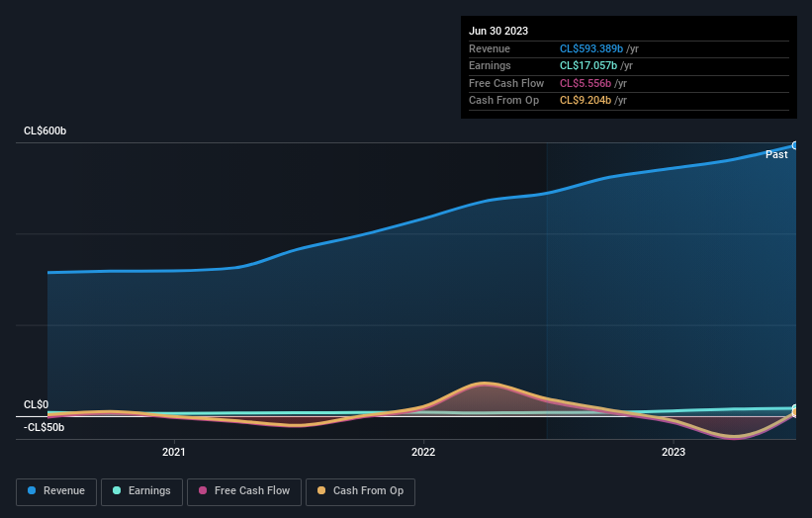Click the revenue line endpoint marker
This screenshot has height=518, width=812.
pos(795,146)
